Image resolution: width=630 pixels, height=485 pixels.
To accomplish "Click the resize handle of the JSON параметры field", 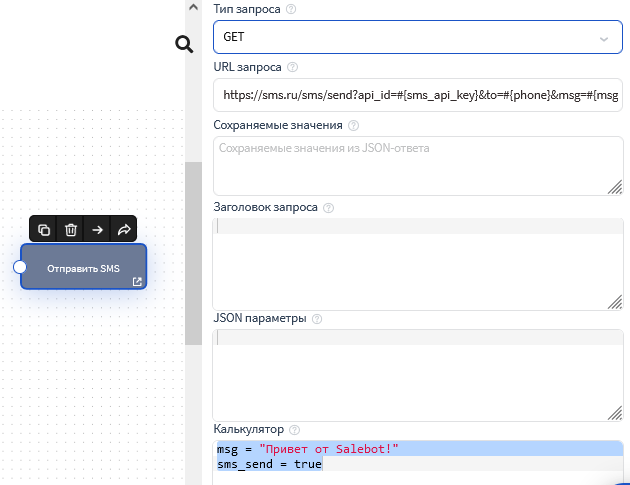I will click(x=615, y=413).
